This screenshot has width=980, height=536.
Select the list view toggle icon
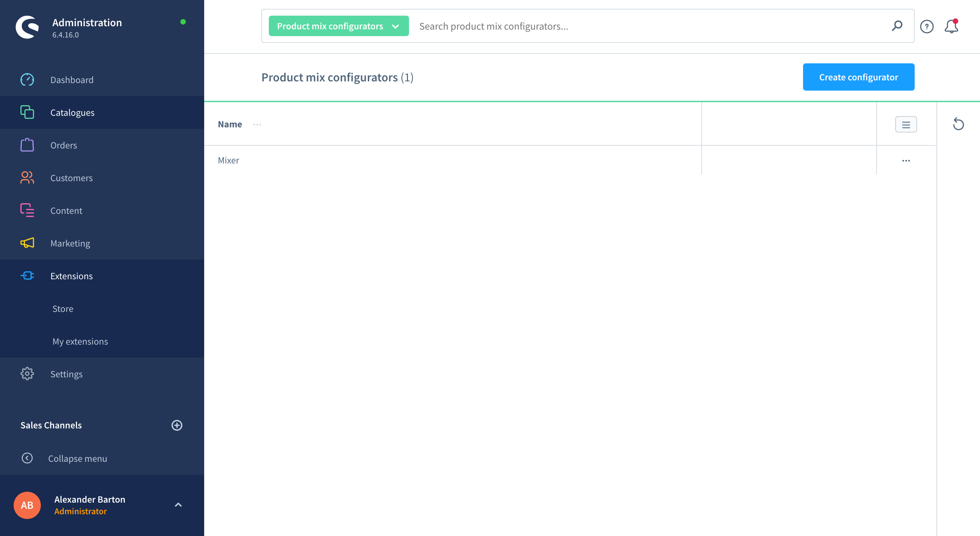coord(905,124)
